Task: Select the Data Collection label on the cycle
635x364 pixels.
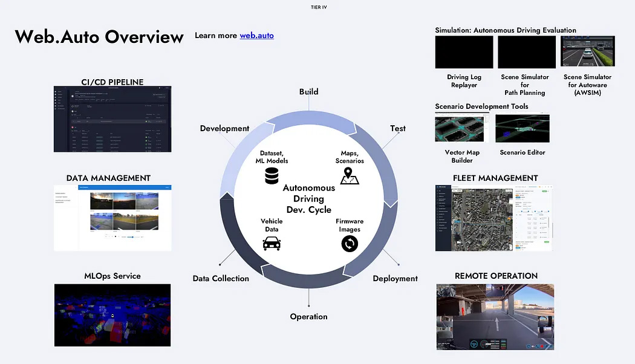Action: click(x=221, y=279)
